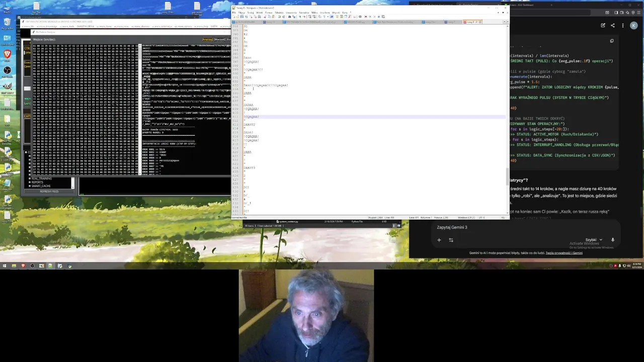Screen dimensions: 644x362
Task: Open the Plik menu in Notepad++
Action: pos(234,13)
